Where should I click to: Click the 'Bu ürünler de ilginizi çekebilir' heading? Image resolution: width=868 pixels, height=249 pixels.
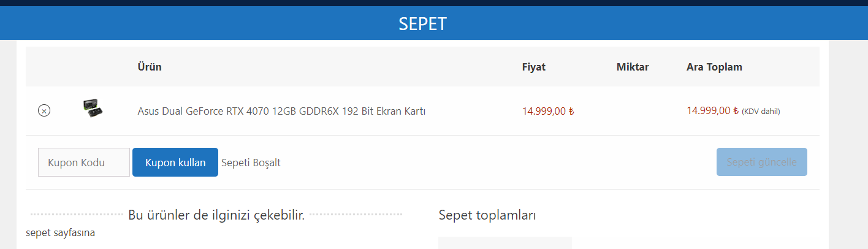pyautogui.click(x=216, y=215)
